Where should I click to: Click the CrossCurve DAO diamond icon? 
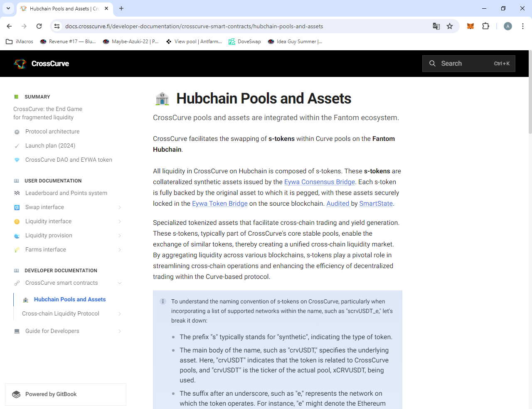pos(17,160)
